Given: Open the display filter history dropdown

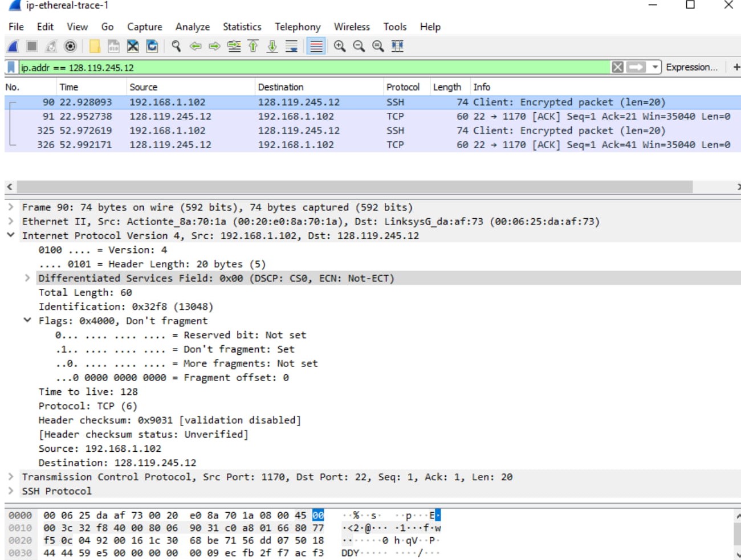Looking at the screenshot, I should pos(655,67).
